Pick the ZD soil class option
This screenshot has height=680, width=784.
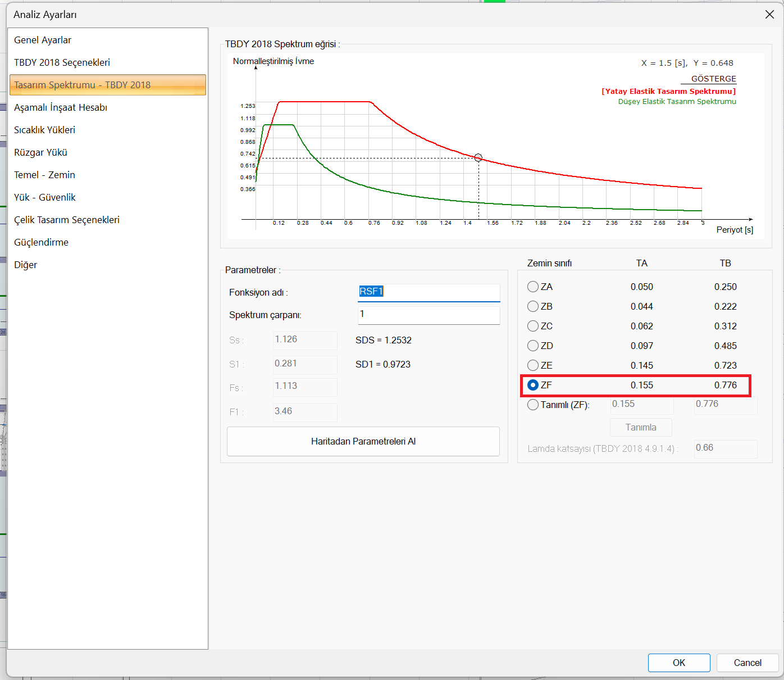coord(533,346)
